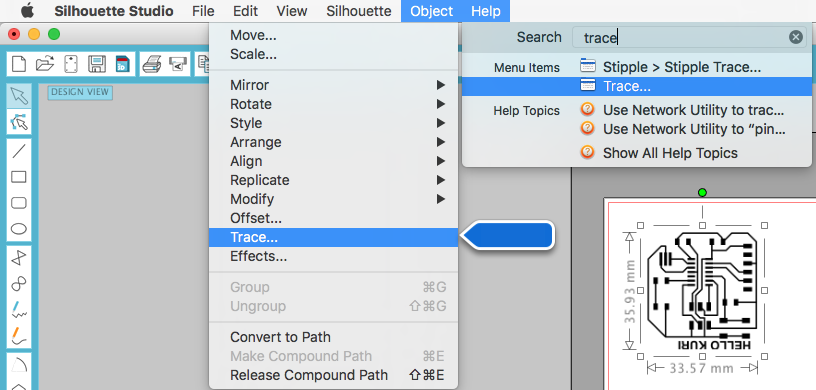Choose Trace... in the Object menu
816x390 pixels.
[x=333, y=237]
